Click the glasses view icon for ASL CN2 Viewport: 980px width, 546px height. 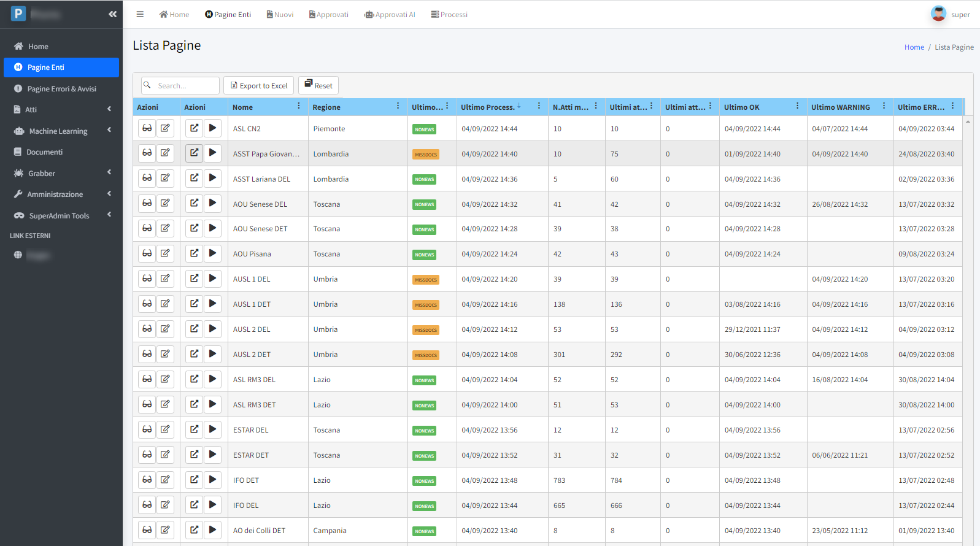click(x=147, y=128)
